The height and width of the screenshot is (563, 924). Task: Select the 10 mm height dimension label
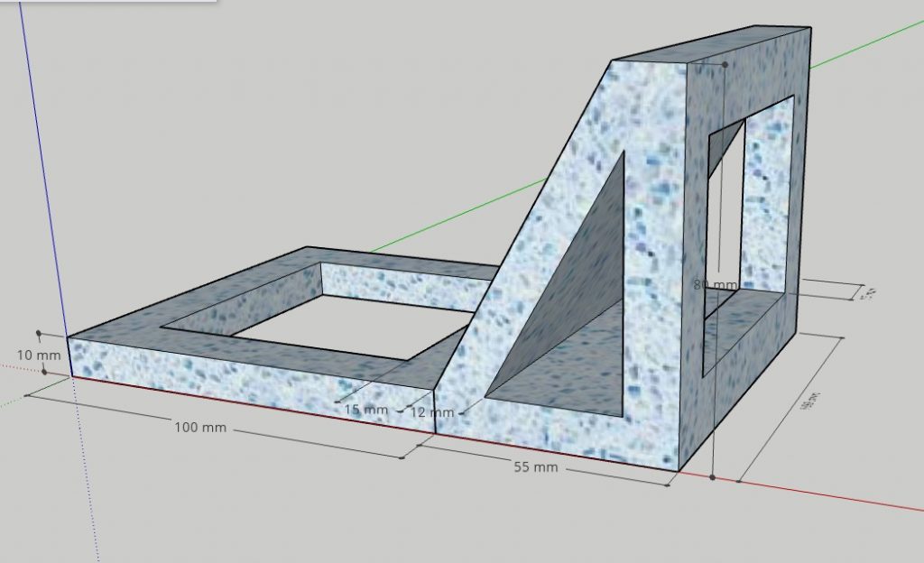pos(38,355)
